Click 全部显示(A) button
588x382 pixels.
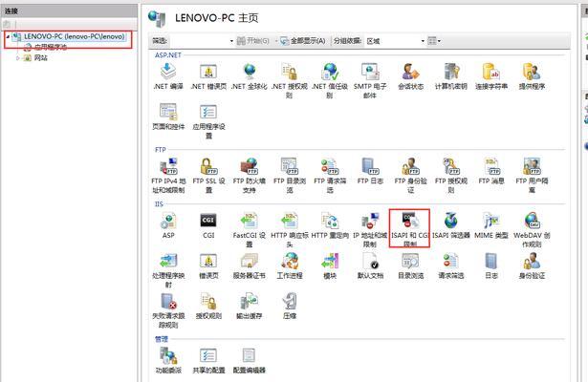[303, 41]
